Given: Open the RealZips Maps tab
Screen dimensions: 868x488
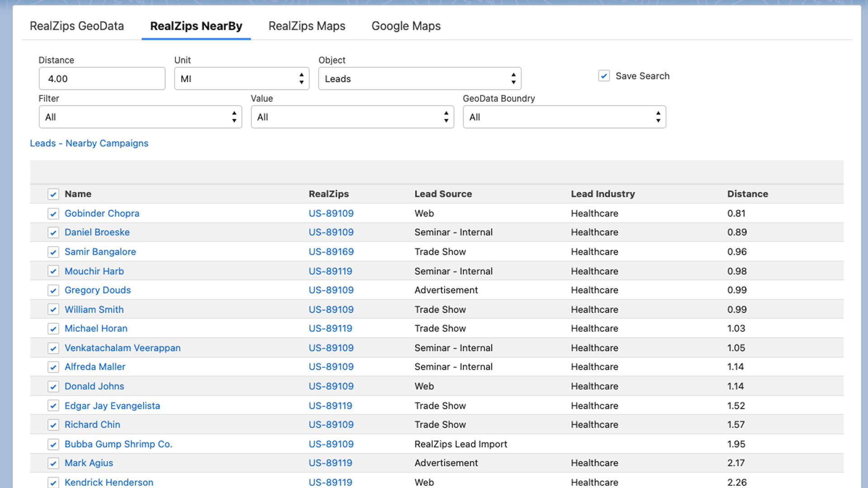Looking at the screenshot, I should tap(307, 26).
